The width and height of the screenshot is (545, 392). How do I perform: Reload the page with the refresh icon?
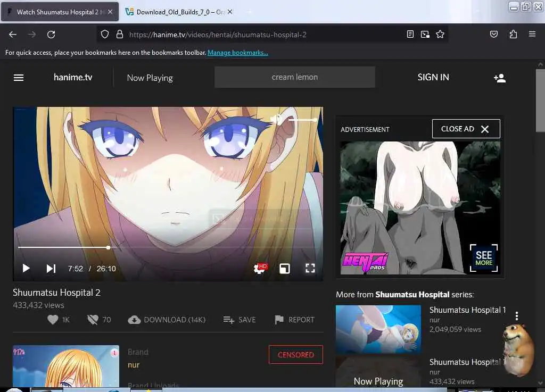(x=51, y=35)
